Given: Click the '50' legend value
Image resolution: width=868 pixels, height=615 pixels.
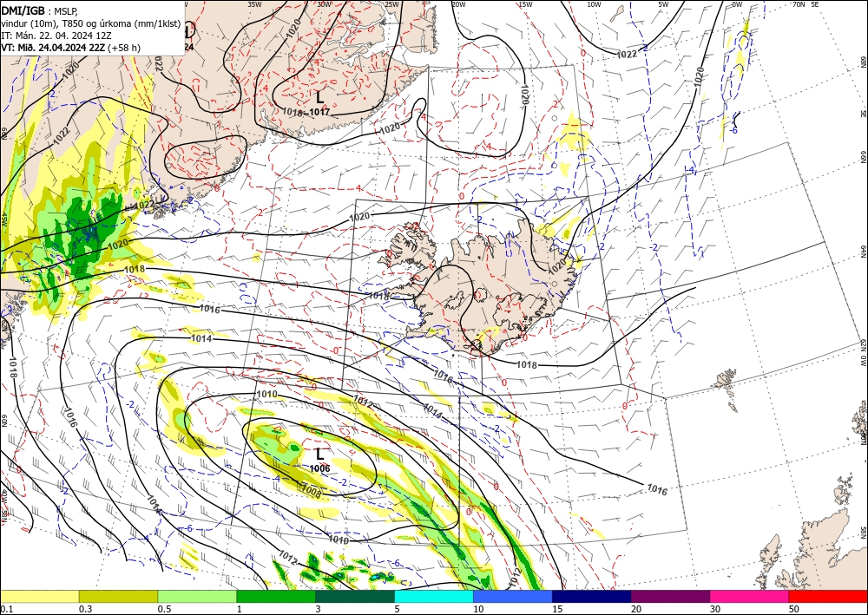Looking at the screenshot, I should 794,609.
